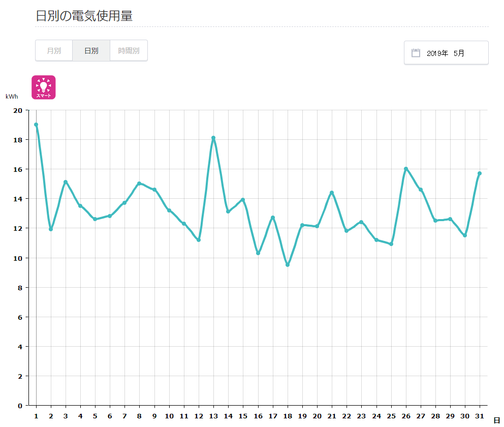
Task: Click the day 16 data point
Action: click(x=258, y=253)
